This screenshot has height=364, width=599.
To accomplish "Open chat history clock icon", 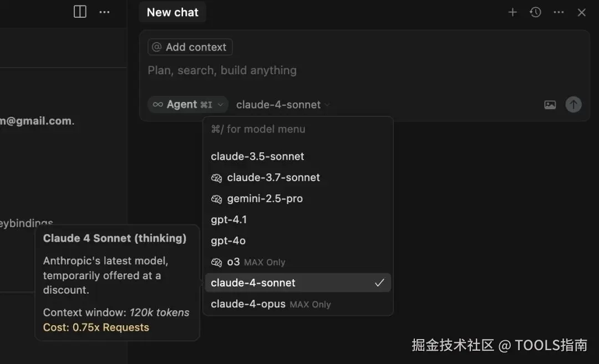I will (x=535, y=12).
